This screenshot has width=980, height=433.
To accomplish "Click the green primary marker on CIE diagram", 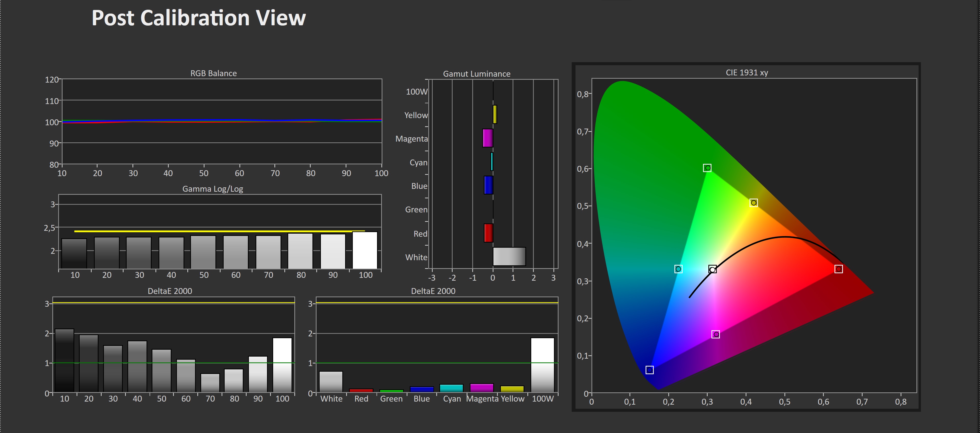I will point(707,168).
